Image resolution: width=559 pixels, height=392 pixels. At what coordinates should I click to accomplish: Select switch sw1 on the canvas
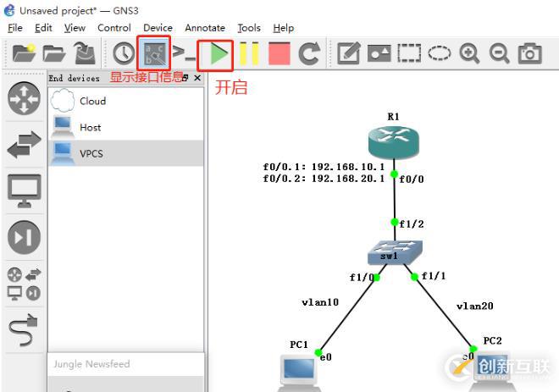point(395,252)
